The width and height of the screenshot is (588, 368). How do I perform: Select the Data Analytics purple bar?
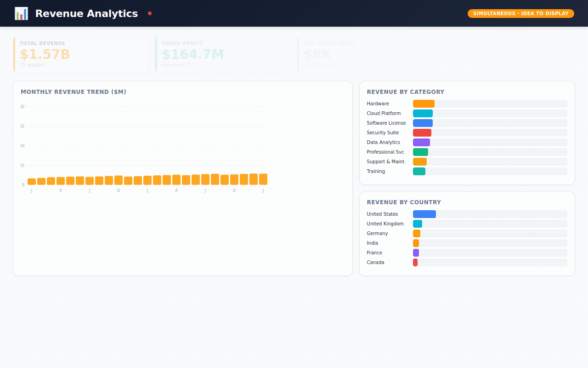421,143
